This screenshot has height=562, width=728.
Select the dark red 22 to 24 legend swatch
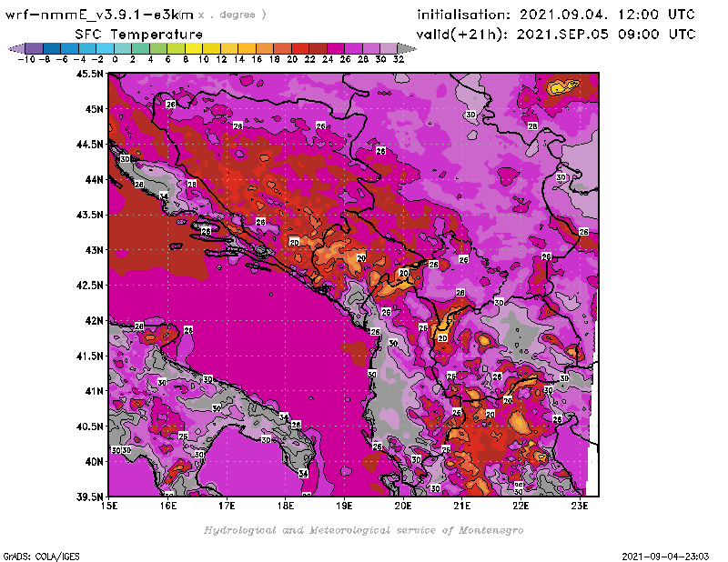coord(318,48)
